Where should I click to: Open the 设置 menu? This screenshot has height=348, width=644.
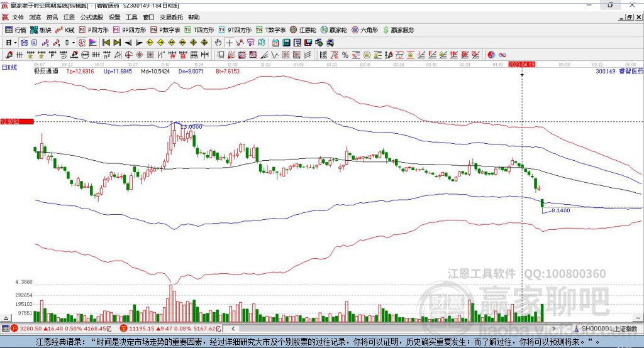114,17
